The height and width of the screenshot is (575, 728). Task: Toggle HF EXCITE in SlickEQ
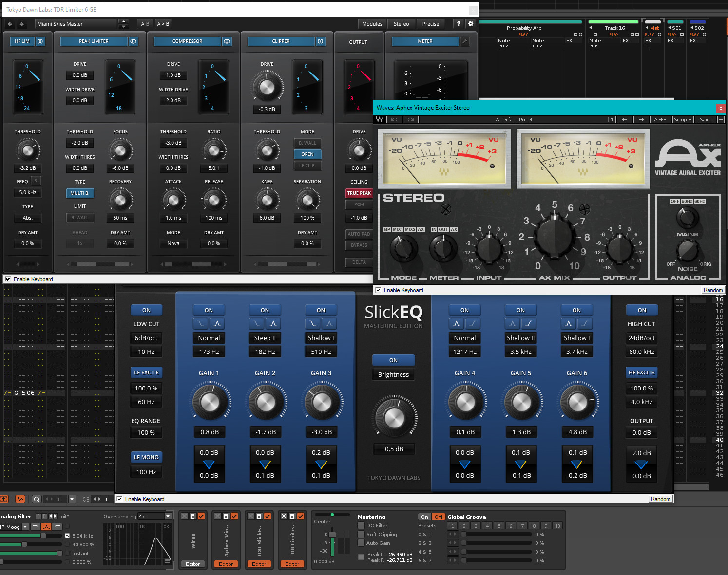coord(642,372)
